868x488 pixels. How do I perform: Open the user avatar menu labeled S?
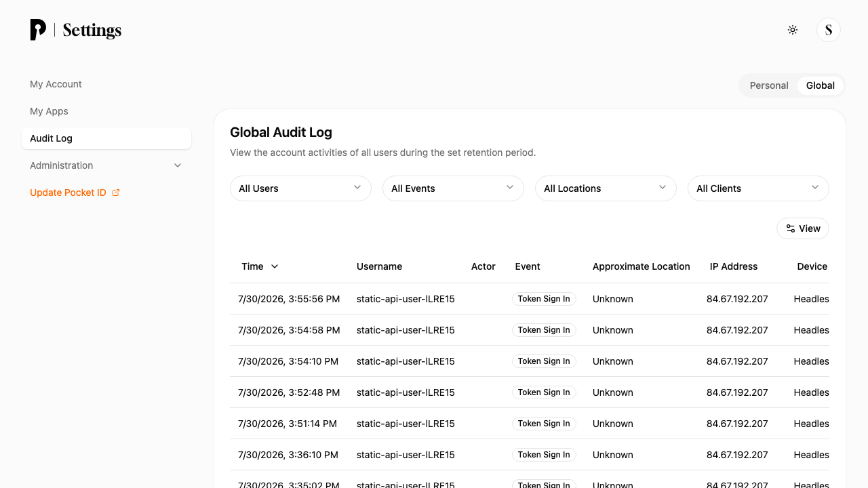829,30
